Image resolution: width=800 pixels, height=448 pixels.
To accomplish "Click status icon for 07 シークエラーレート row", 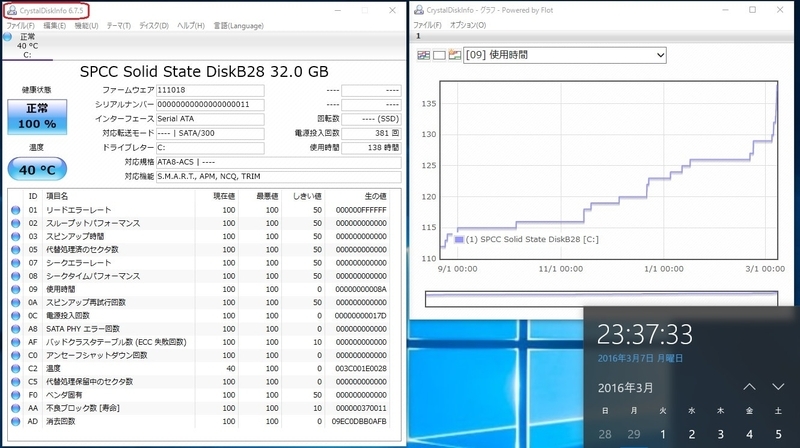I will [16, 263].
